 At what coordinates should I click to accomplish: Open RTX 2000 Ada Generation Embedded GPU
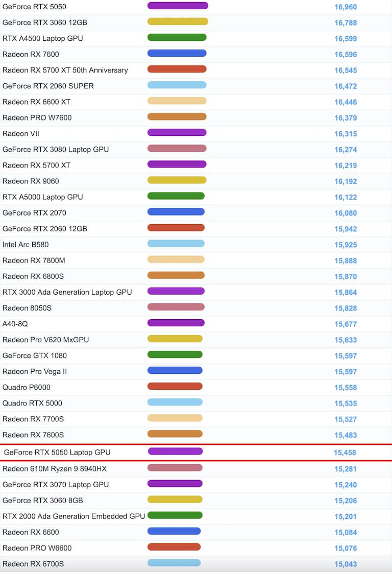(x=73, y=516)
